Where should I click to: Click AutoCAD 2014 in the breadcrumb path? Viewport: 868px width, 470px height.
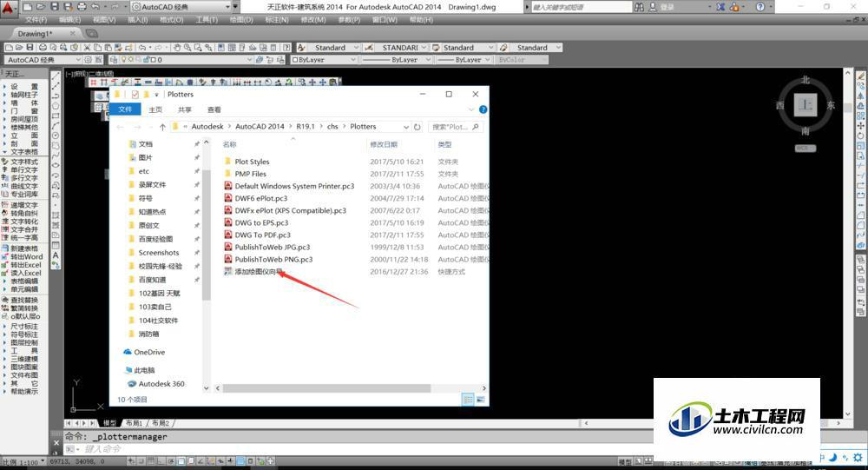(260, 127)
